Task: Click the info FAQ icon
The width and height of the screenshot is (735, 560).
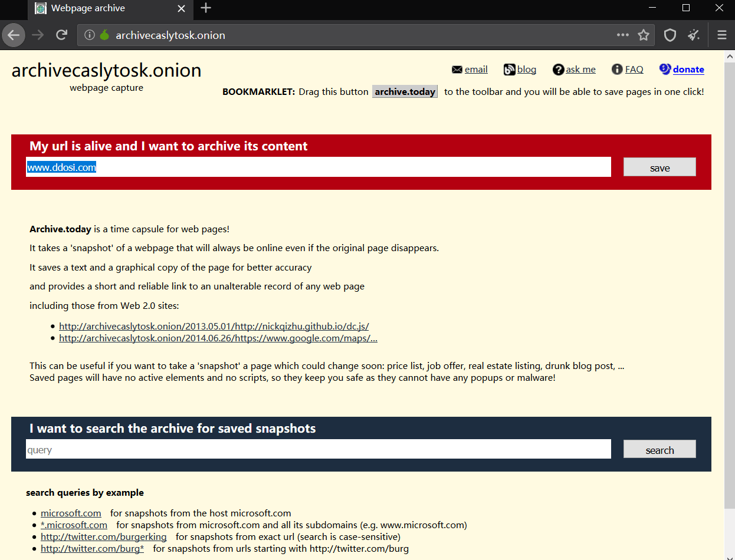Action: coord(617,70)
